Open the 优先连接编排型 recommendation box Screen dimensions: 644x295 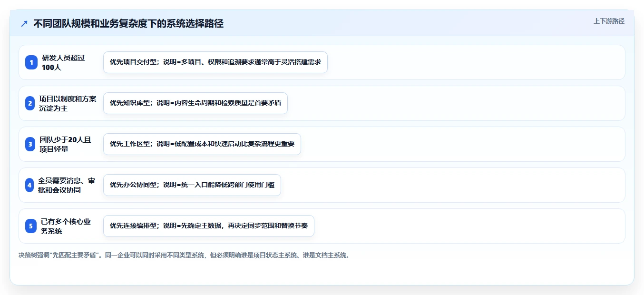[x=209, y=226]
